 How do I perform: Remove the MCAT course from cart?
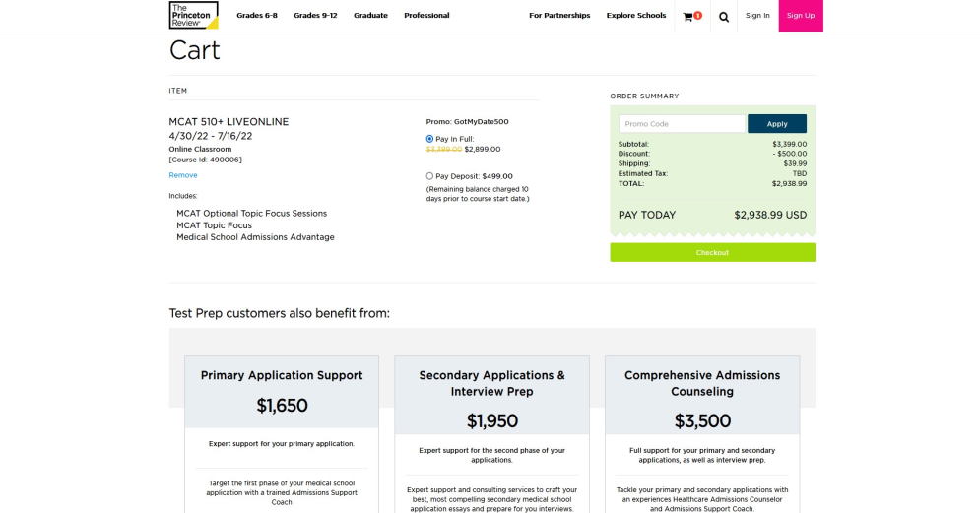coord(183,175)
